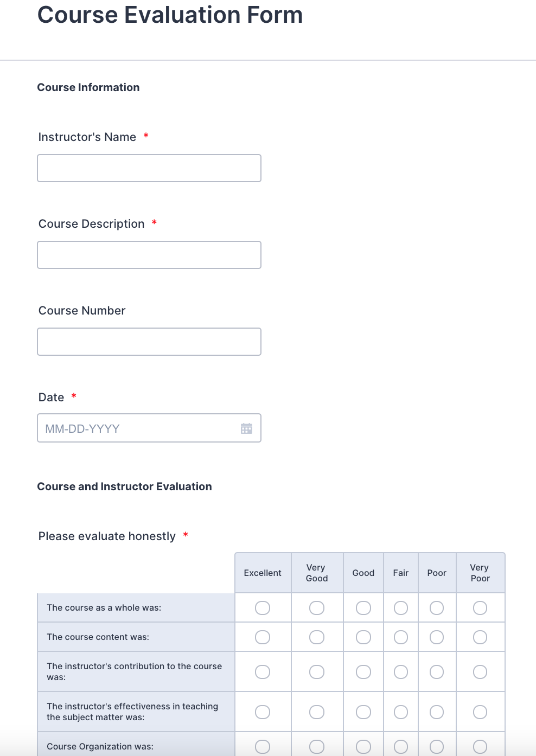Click the MM-DD-YYYY date field

coord(138,428)
